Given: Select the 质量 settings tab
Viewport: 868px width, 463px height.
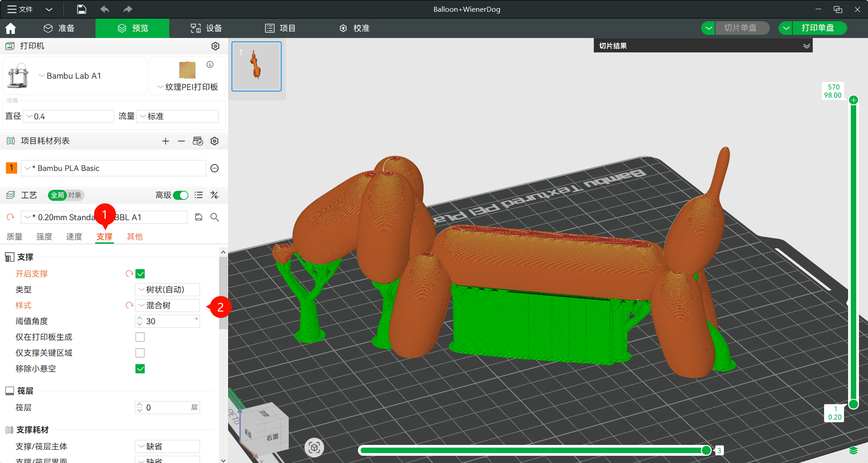Looking at the screenshot, I should (x=14, y=236).
